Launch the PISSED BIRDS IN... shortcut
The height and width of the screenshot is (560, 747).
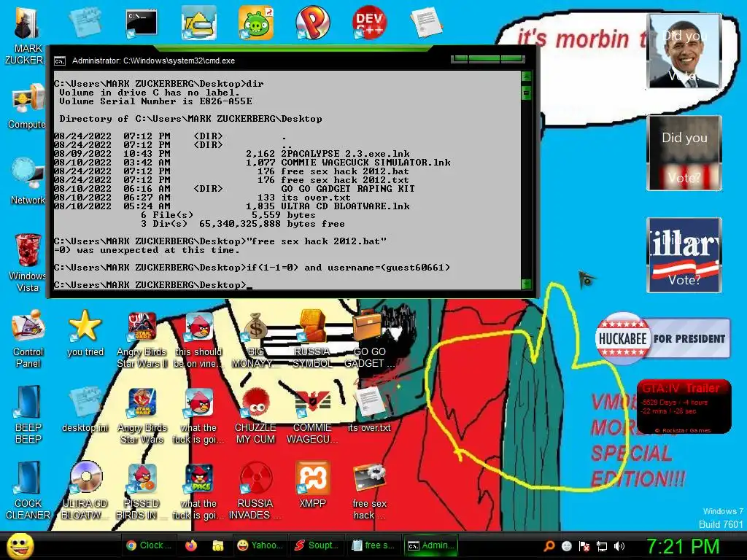click(x=142, y=491)
